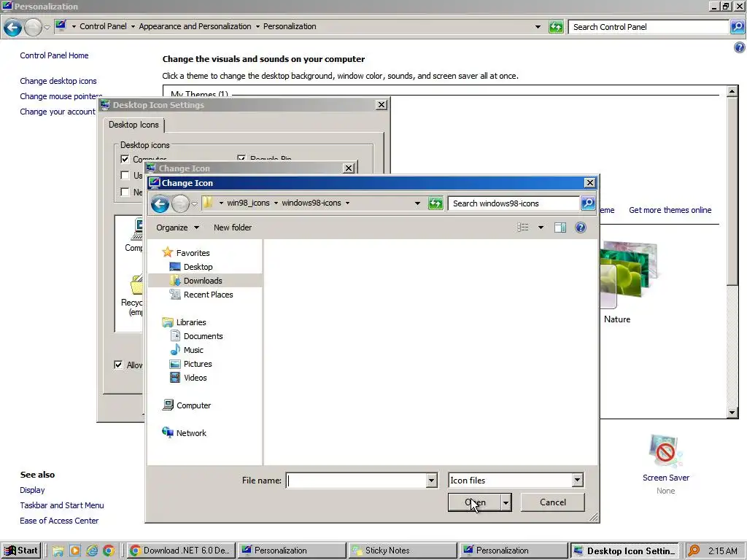Open Recent Places in the navigation pane
Image resolution: width=747 pixels, height=560 pixels.
208,295
